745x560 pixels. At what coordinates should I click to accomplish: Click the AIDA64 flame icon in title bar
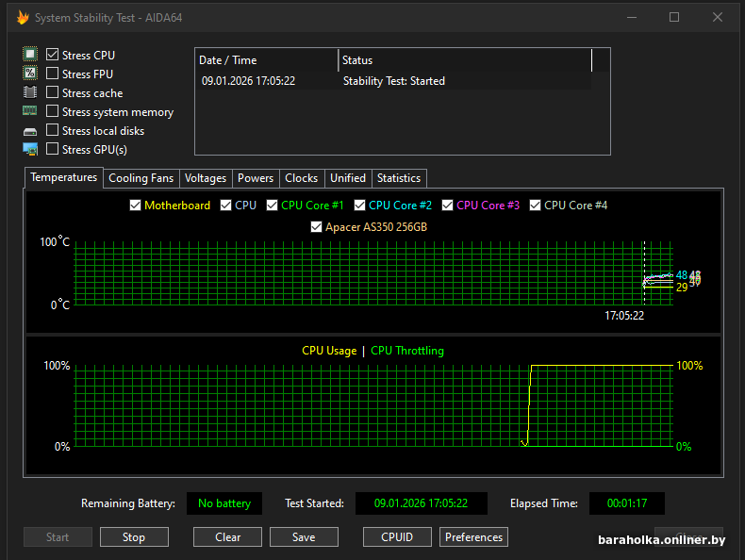[x=23, y=17]
